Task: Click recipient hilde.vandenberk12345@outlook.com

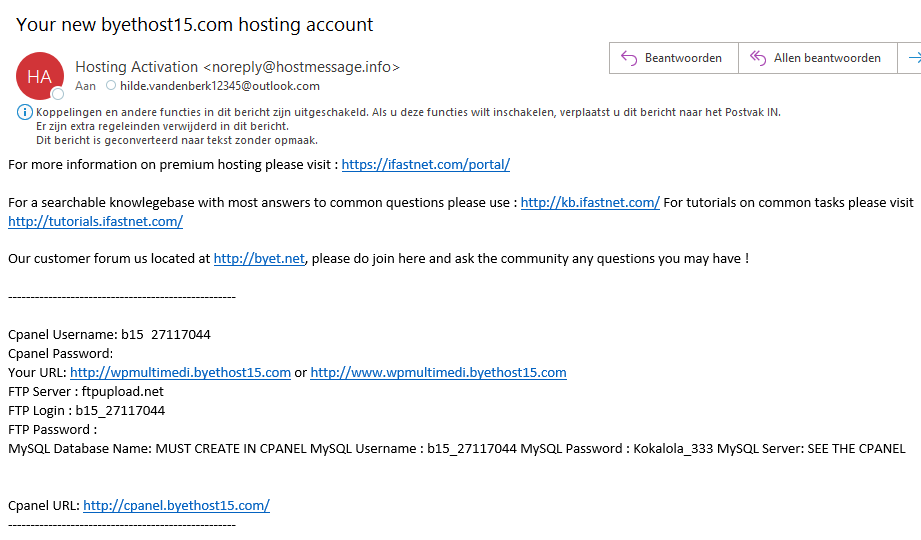Action: pyautogui.click(x=220, y=86)
